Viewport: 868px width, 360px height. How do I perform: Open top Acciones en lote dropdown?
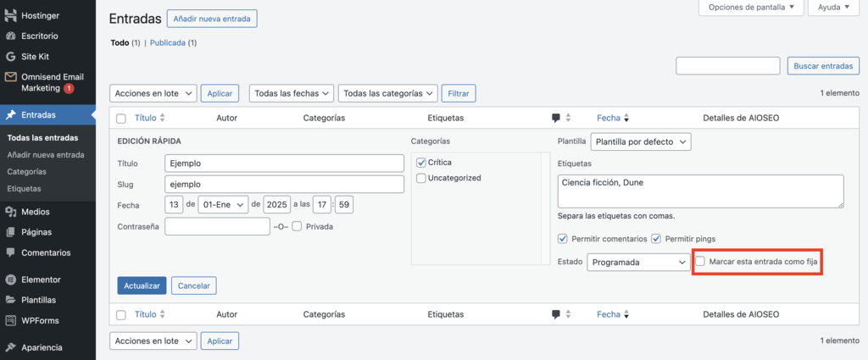point(154,93)
